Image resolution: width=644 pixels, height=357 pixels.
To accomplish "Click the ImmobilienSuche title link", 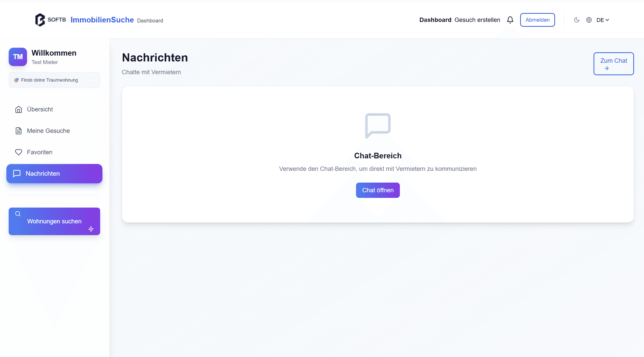I will [102, 20].
